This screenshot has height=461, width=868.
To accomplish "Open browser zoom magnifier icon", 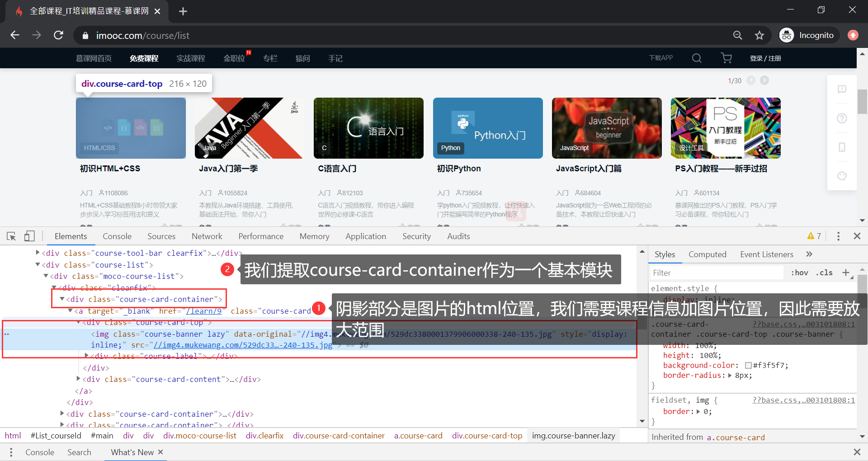I will point(737,35).
